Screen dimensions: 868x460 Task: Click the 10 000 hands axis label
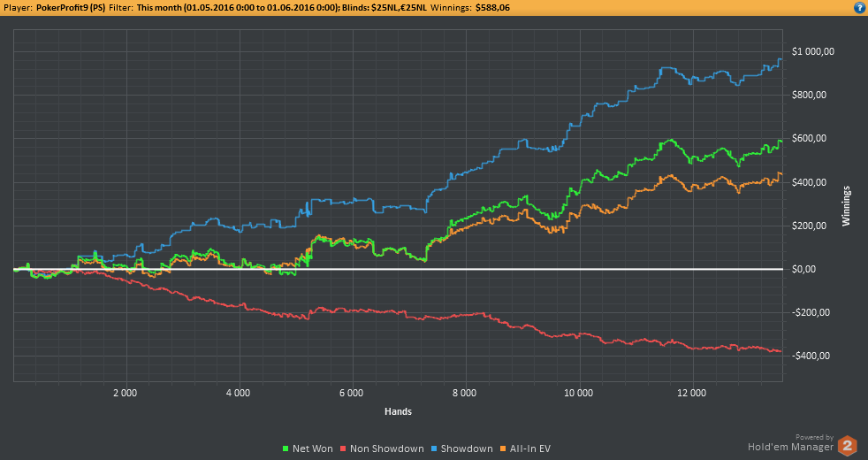(578, 394)
